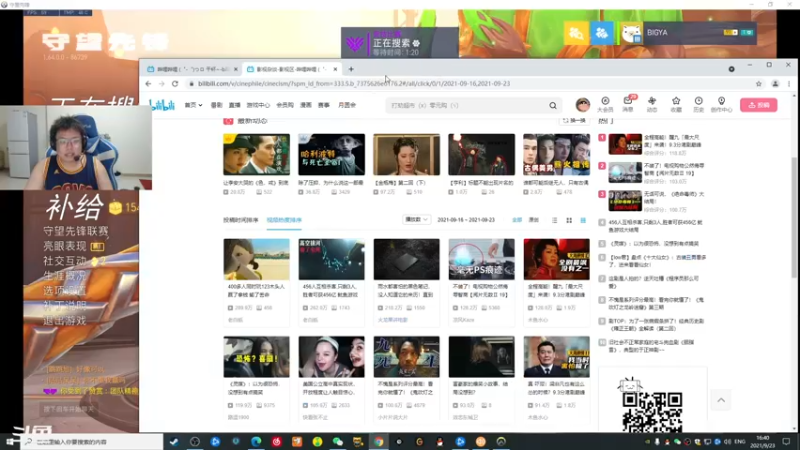800x450 pixels.
Task: Open 游戏中心 in the top menu
Action: (258, 105)
